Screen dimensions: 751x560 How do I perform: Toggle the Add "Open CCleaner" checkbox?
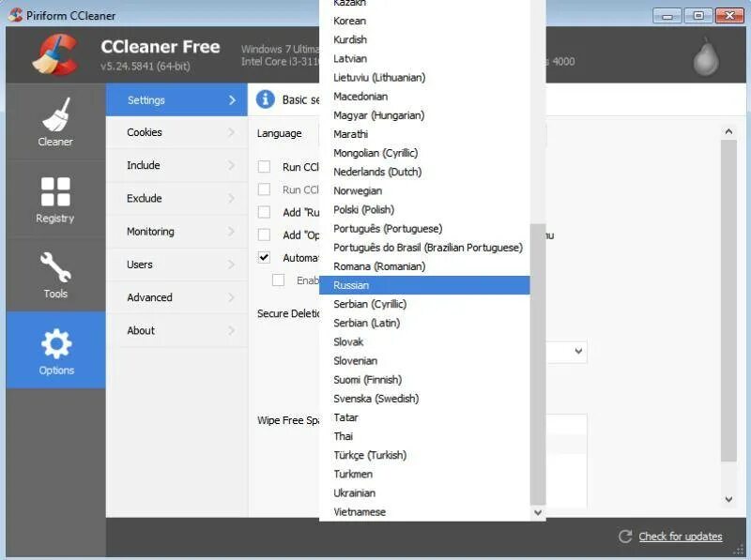click(x=264, y=235)
